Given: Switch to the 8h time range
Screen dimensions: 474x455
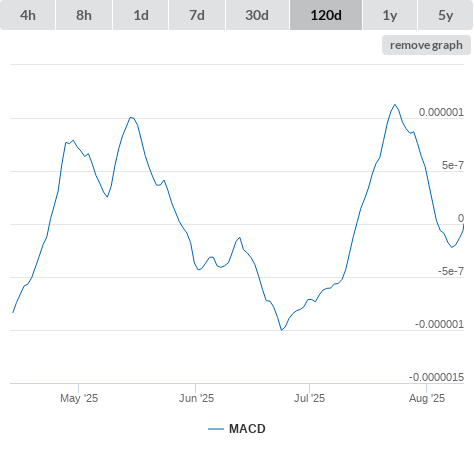Looking at the screenshot, I should click(84, 15).
